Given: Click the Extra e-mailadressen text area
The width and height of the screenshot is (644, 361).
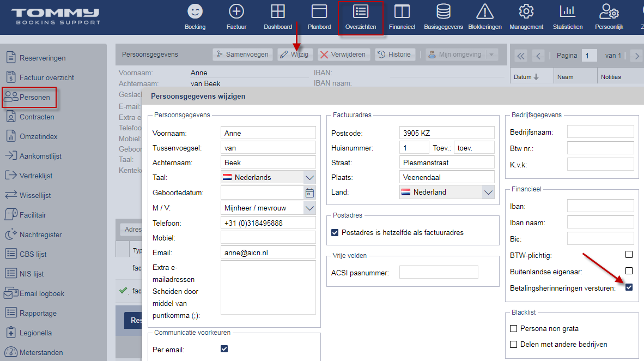Looking at the screenshot, I should (268, 288).
